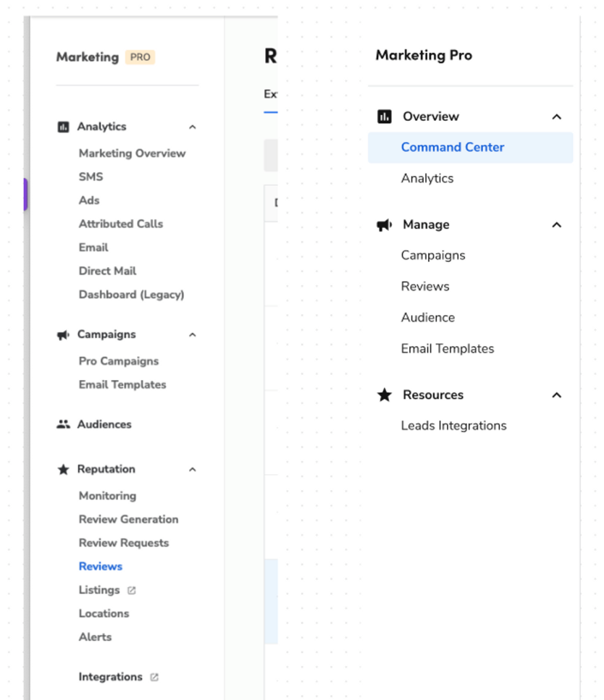Click the Campaigns megaphone icon in left sidebar
Image resolution: width=604 pixels, height=700 pixels.
(x=63, y=334)
